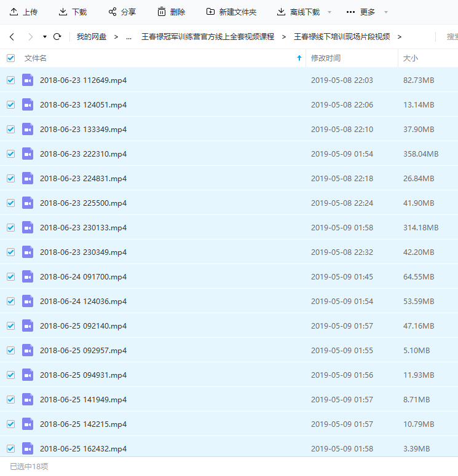Viewport: 458px width, 476px height.
Task: Click modified time 2019-05-09 01:45
Action: click(x=342, y=276)
